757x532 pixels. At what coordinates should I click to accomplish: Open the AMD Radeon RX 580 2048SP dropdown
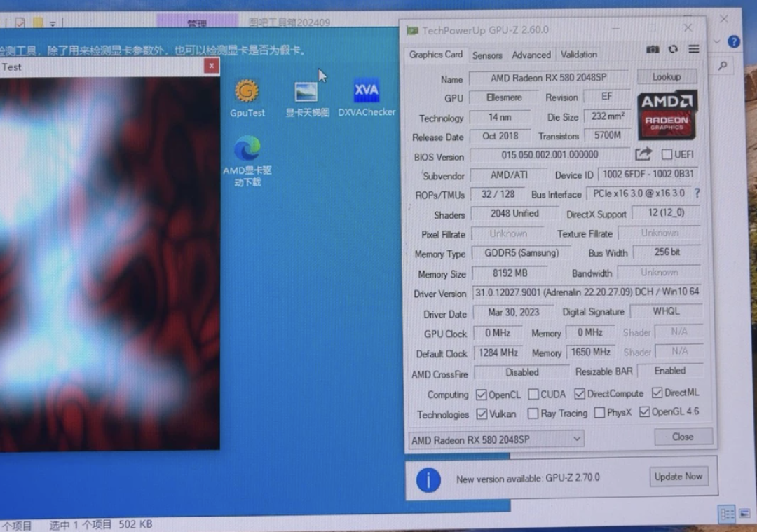pos(496,439)
